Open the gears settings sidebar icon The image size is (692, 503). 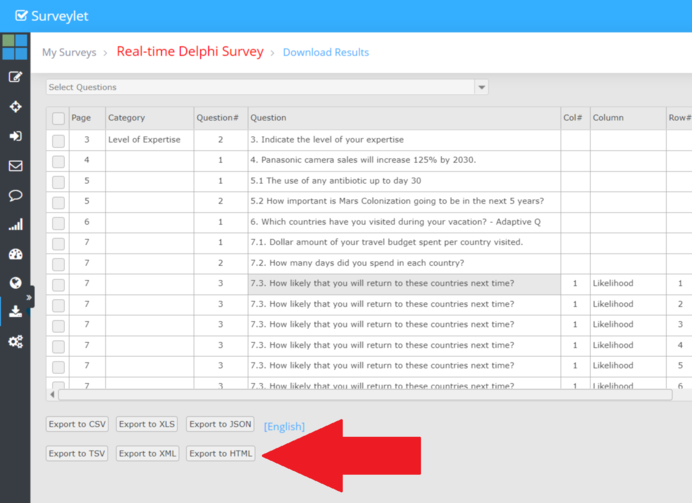point(15,342)
